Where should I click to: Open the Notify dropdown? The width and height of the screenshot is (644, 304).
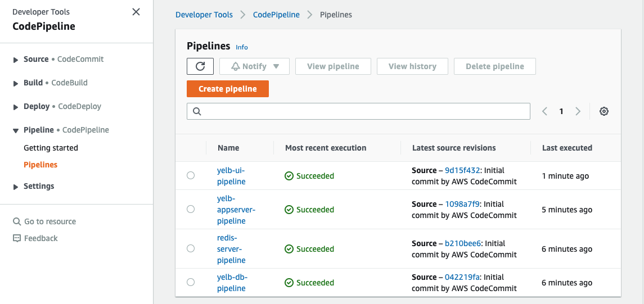pyautogui.click(x=254, y=66)
